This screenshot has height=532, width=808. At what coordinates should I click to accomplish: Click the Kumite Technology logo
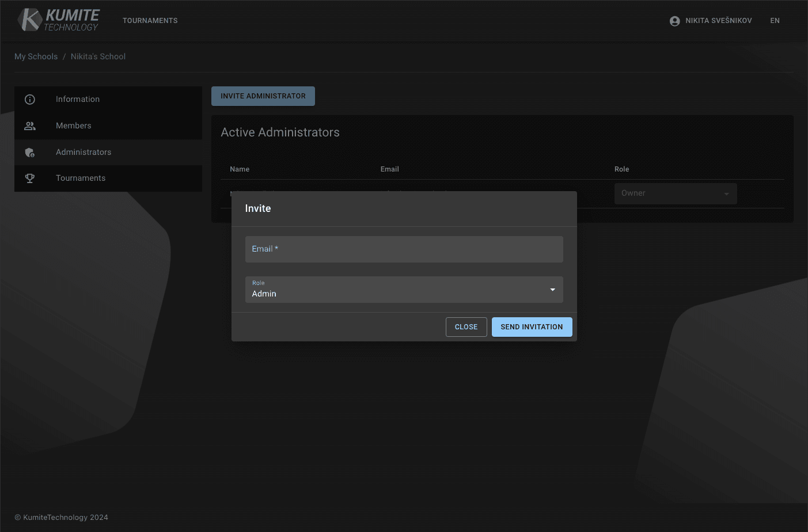tap(58, 19)
